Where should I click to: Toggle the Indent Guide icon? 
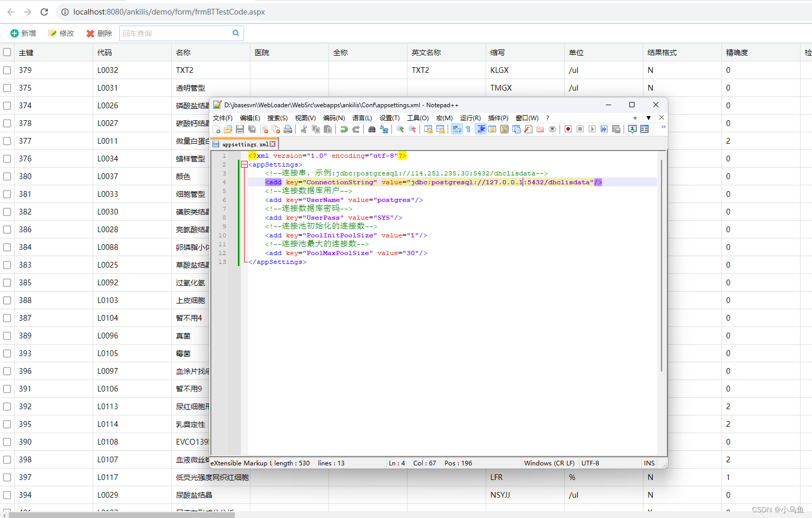pyautogui.click(x=480, y=129)
